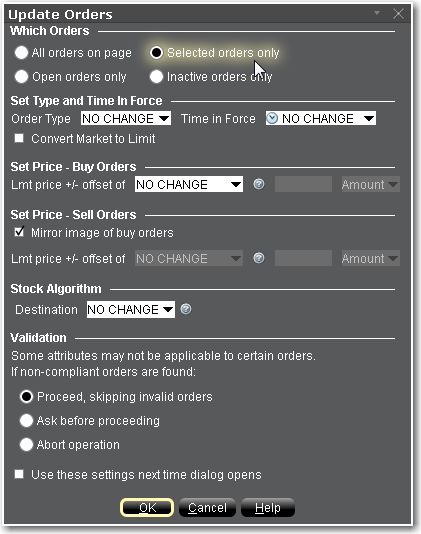The width and height of the screenshot is (421, 534).
Task: Open the title bar dropdown arrow menu
Action: coord(377,13)
